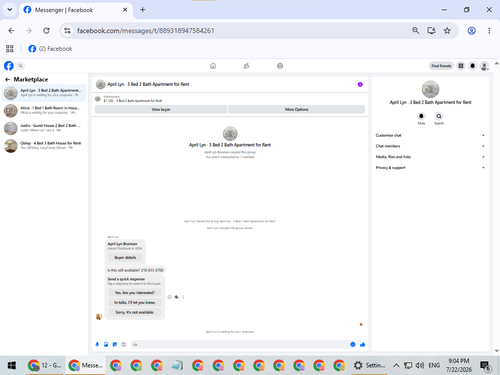Go to Facebook Home icon
This screenshot has height=375, width=500.
coord(213,66)
